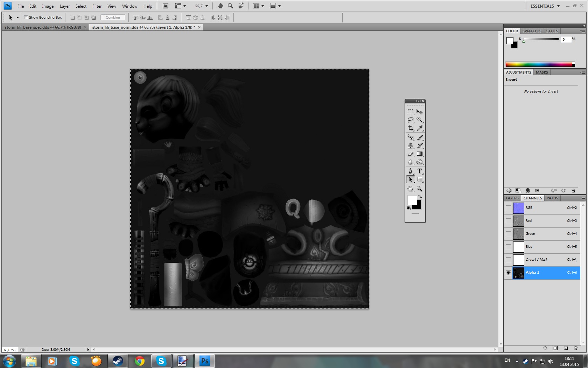588x368 pixels.
Task: Select the Eyedropper tool
Action: point(420,128)
